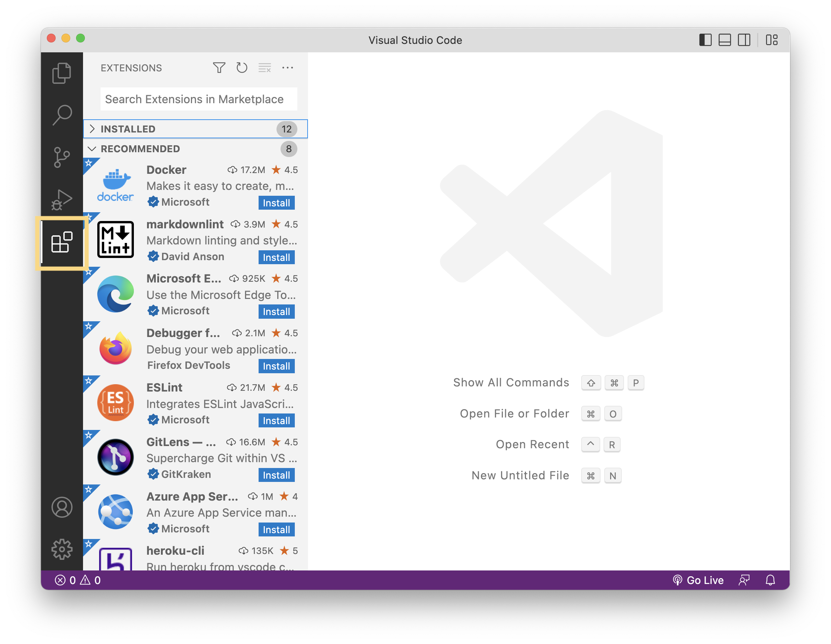This screenshot has width=831, height=644.
Task: Click the Extensions overflow menu
Action: [288, 68]
